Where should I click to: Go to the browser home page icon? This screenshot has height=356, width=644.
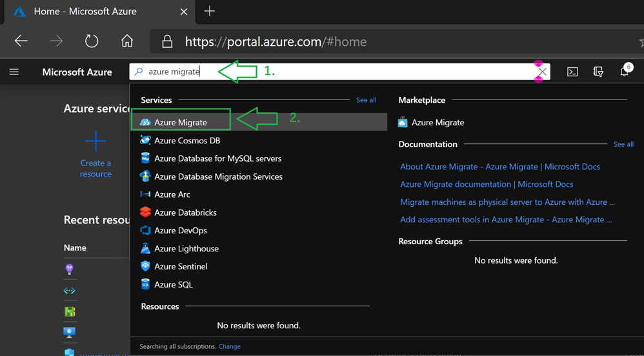point(127,41)
